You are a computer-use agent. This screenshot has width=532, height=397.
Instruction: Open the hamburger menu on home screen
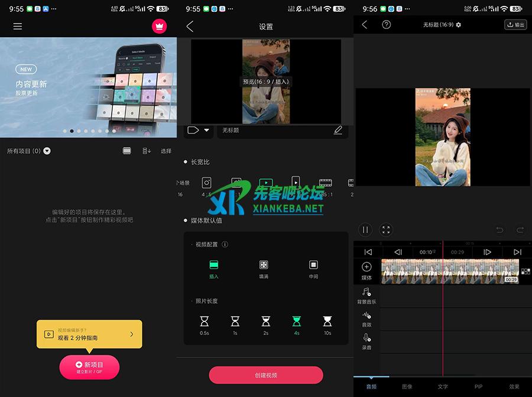tap(18, 27)
